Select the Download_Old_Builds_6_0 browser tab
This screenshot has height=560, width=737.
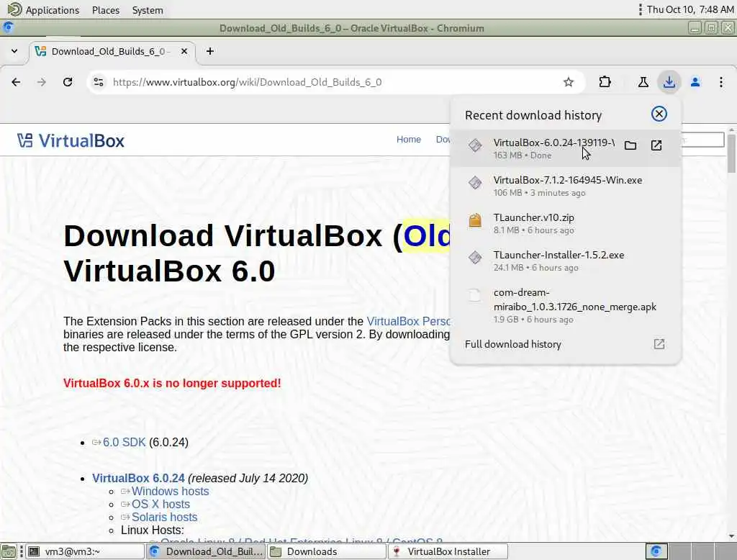coord(113,51)
